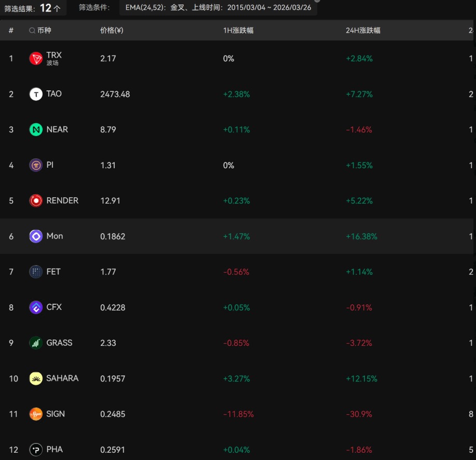
Task: Click the GRASS coin logo icon
Action: (36, 343)
